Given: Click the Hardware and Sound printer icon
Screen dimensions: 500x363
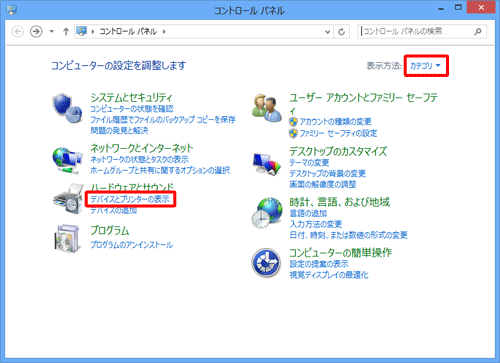Looking at the screenshot, I should pos(68,199).
